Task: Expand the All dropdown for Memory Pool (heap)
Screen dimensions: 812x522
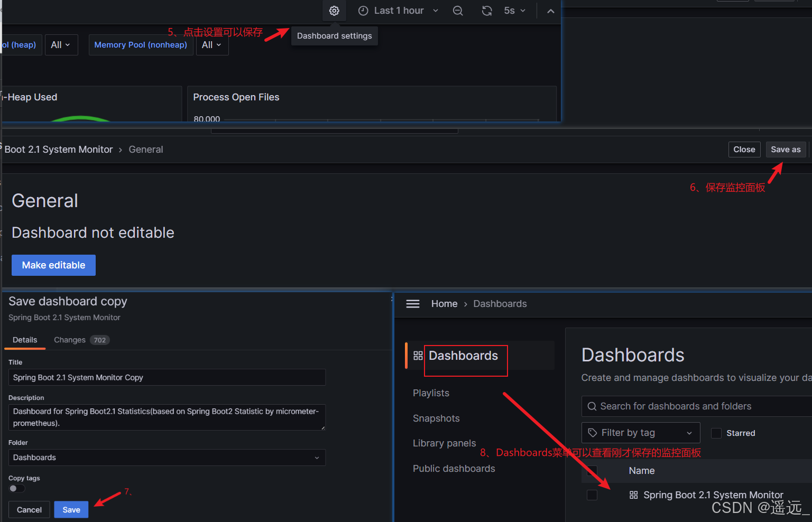Action: [x=61, y=45]
